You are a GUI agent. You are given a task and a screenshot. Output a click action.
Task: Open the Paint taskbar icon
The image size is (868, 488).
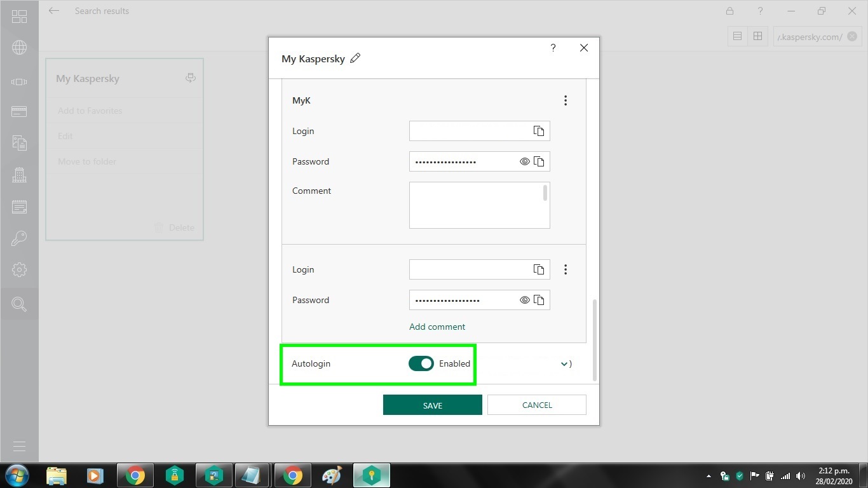pos(332,475)
